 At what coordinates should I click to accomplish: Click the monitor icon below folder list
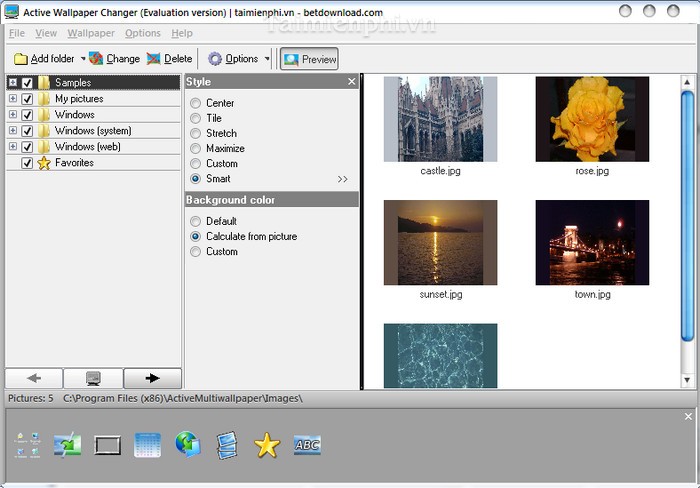[93, 378]
